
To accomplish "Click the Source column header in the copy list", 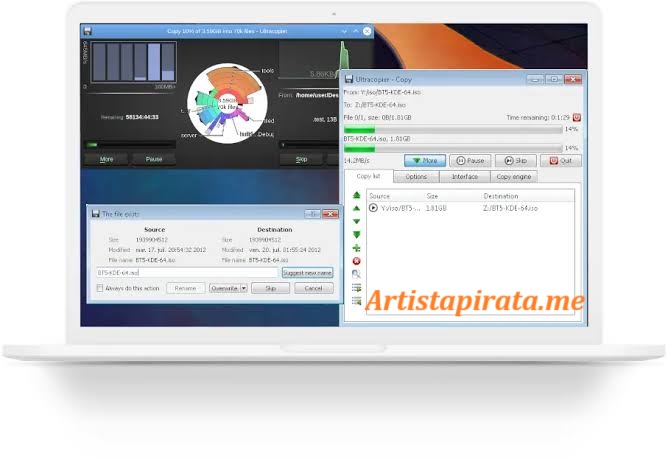I will pyautogui.click(x=379, y=196).
